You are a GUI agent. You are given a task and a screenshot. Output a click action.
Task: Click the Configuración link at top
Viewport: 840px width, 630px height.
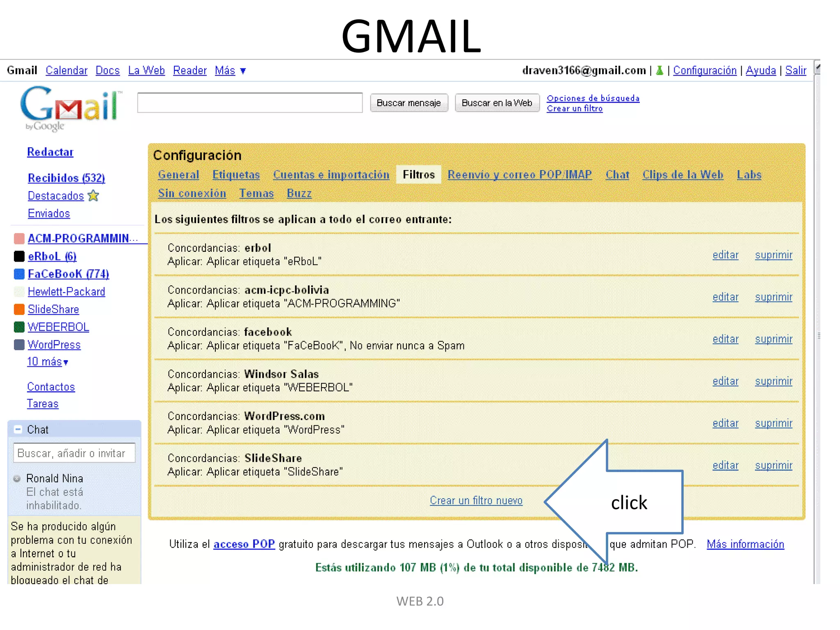click(705, 71)
